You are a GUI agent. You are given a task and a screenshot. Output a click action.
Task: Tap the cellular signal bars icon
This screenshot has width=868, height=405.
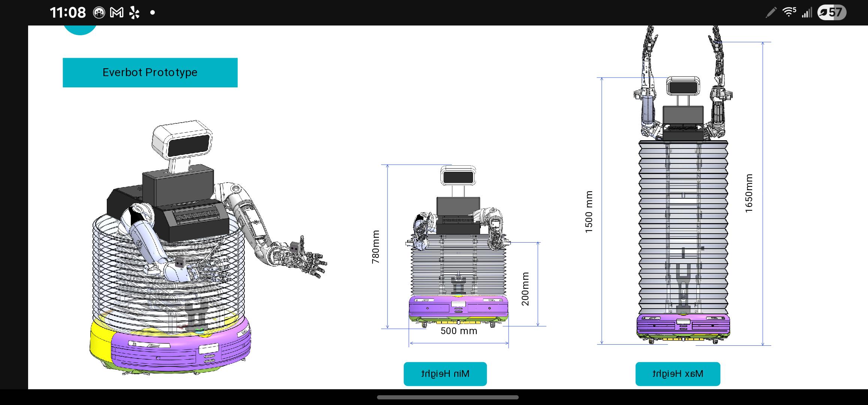point(807,13)
